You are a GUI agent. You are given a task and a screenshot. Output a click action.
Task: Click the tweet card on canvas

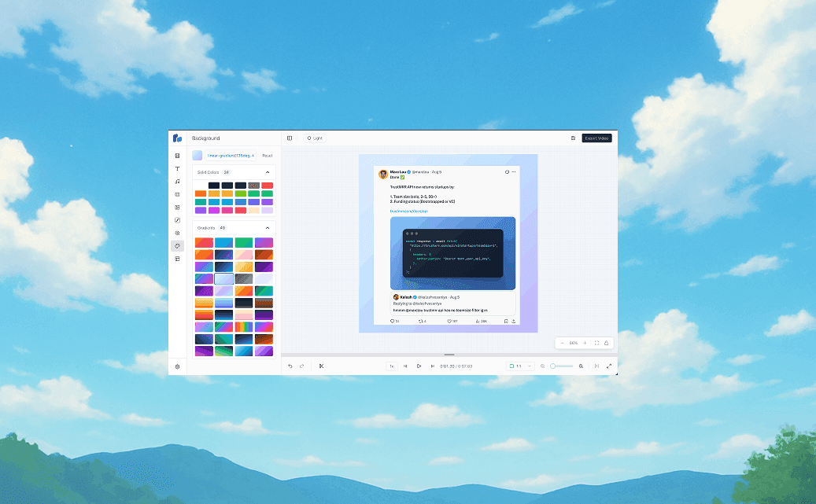tap(448, 245)
